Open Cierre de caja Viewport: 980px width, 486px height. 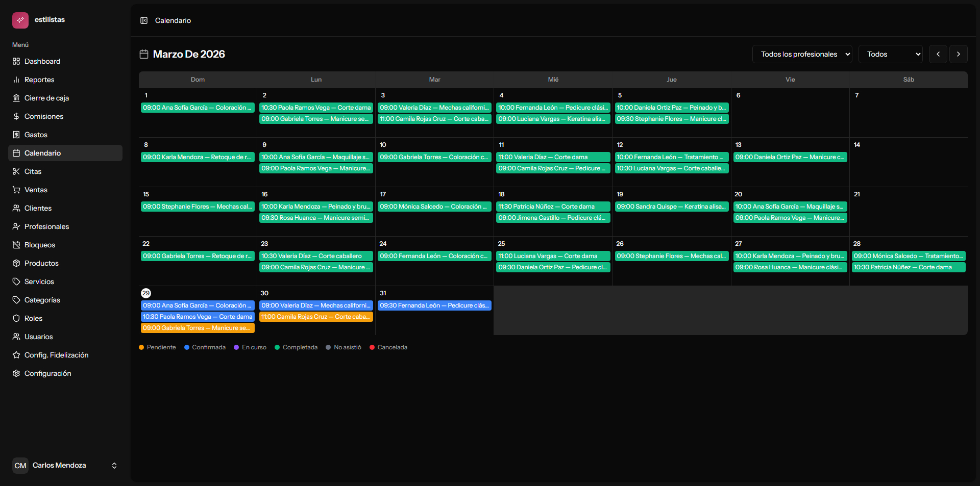[46, 98]
